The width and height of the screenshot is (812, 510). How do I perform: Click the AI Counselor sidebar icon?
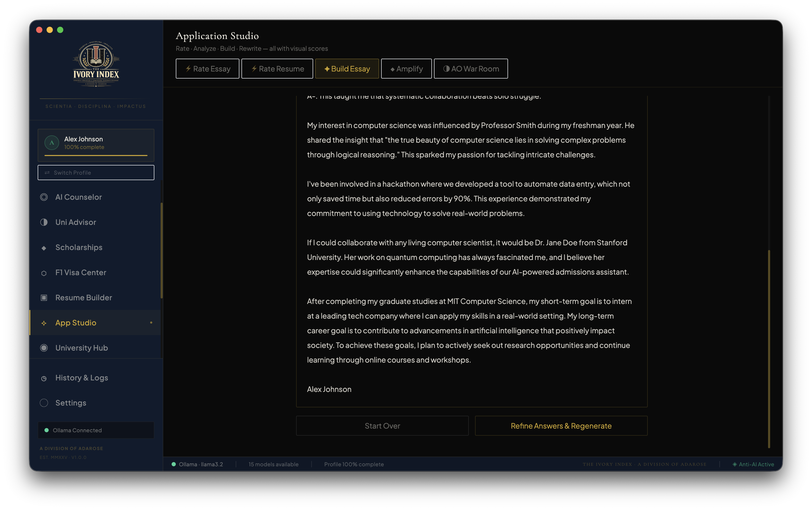[44, 197]
